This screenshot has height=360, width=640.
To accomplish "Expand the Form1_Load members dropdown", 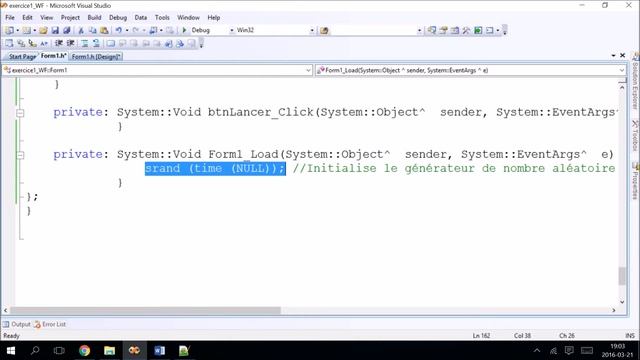I will point(622,71).
